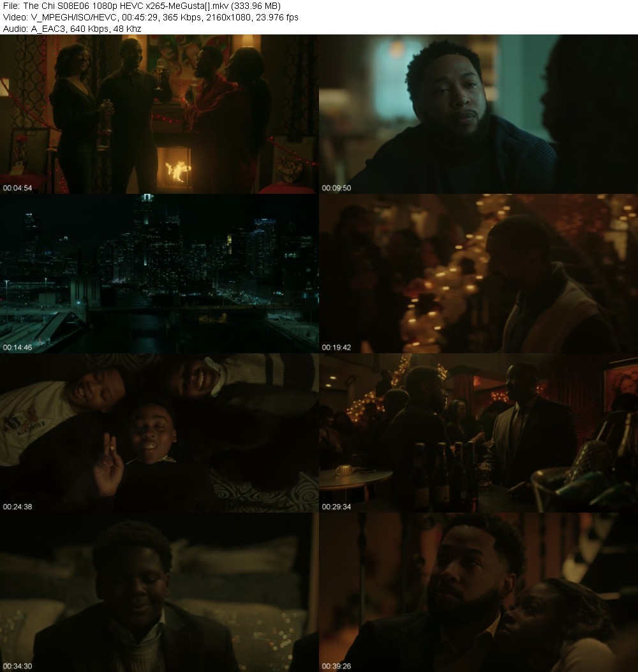Open the thumbnail at 00:04:54
Image resolution: width=638 pixels, height=672 pixels.
pos(159,114)
